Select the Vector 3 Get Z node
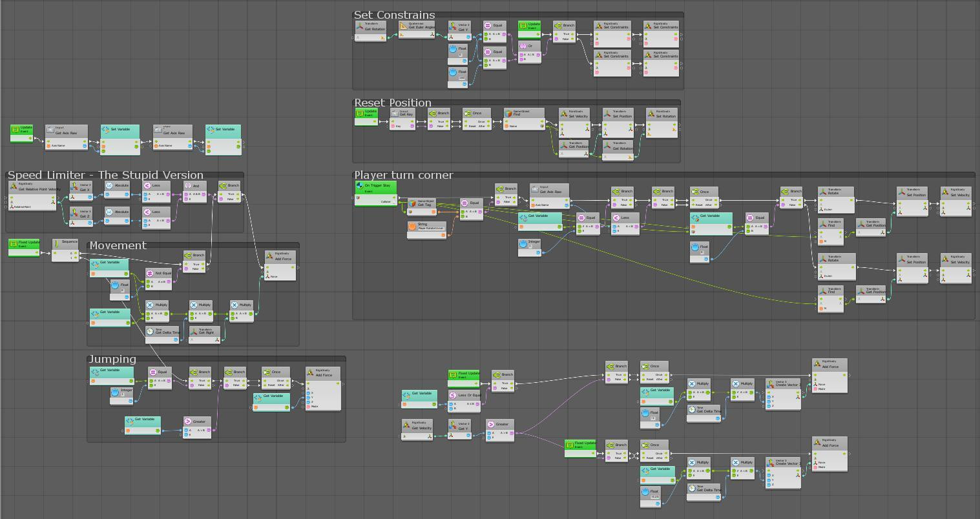Screen dimensions: 980x519 pos(81,218)
